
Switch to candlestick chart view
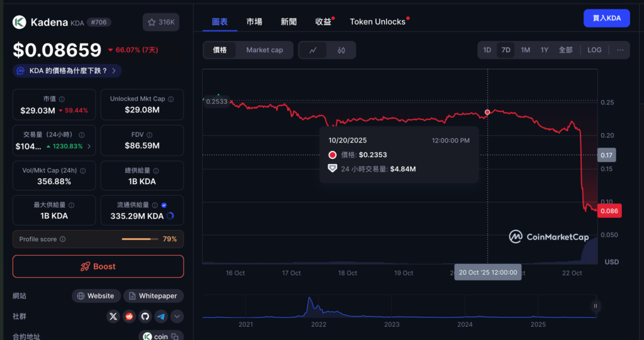point(341,50)
